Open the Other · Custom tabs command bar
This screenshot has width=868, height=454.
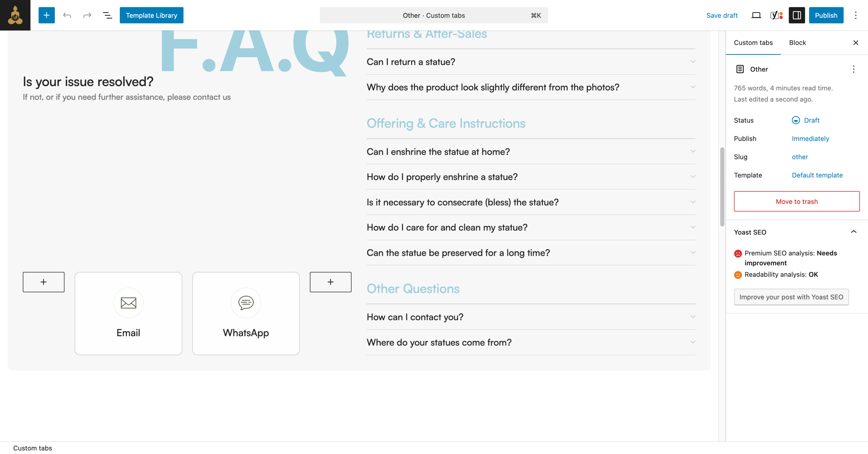coord(434,15)
